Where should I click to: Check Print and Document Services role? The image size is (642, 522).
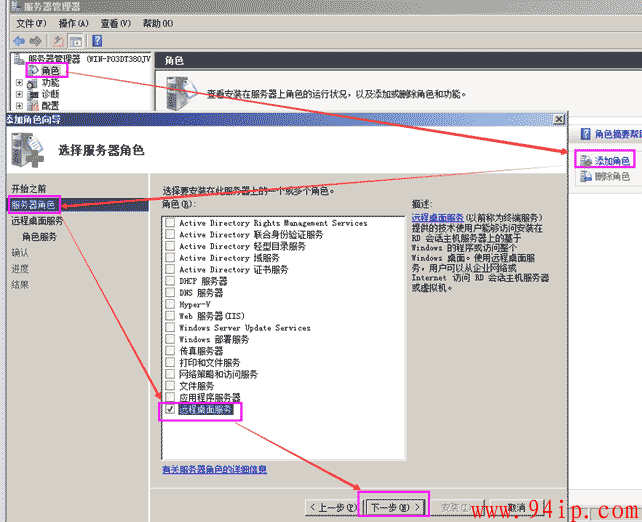[170, 362]
